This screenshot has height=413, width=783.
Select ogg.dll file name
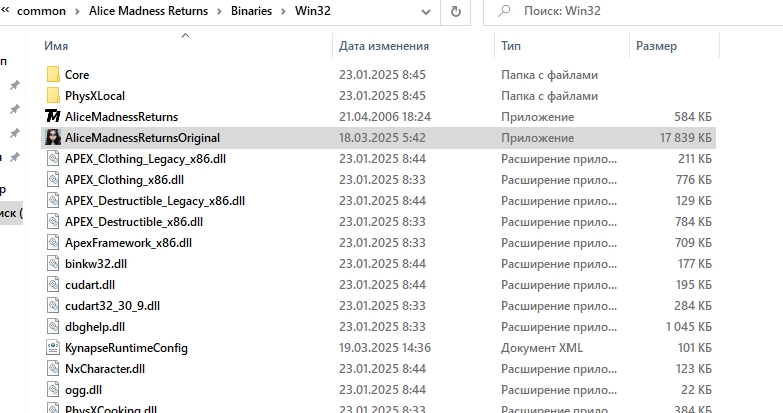pyautogui.click(x=83, y=390)
